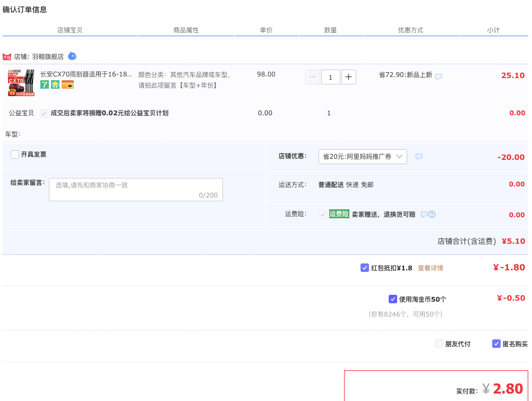This screenshot has height=401, width=532.
Task: Click the orange credit card badge under product title
Action: pos(67,84)
